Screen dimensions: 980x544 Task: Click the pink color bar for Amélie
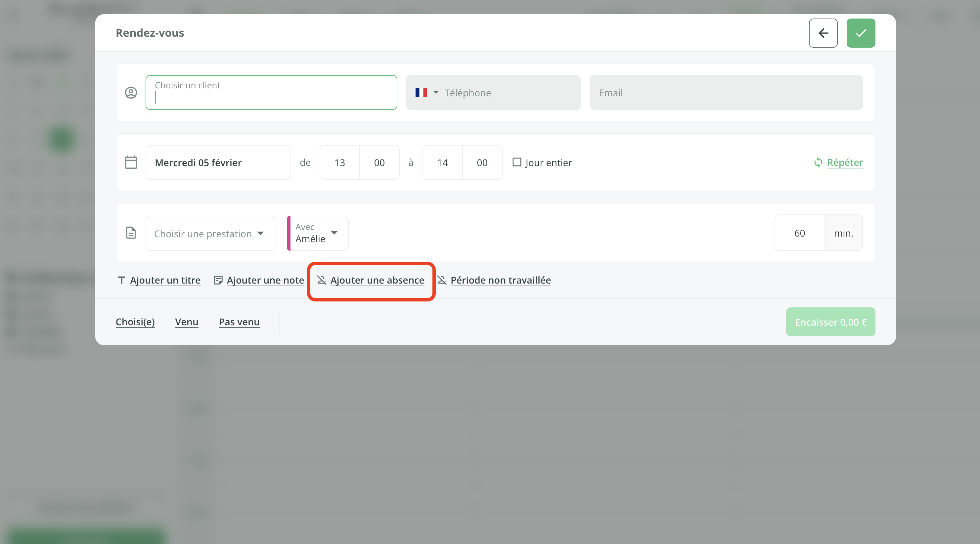coord(289,233)
